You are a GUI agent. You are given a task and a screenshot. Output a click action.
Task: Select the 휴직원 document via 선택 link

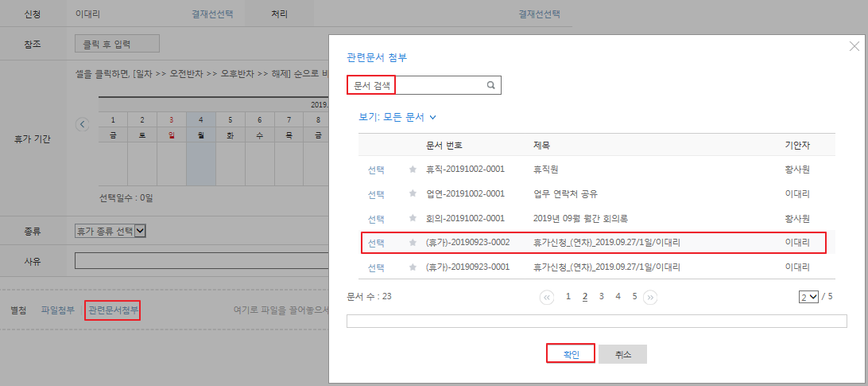point(376,170)
